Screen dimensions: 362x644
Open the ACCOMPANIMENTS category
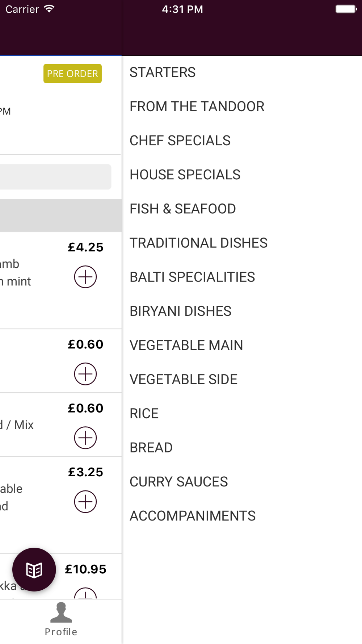(x=193, y=516)
